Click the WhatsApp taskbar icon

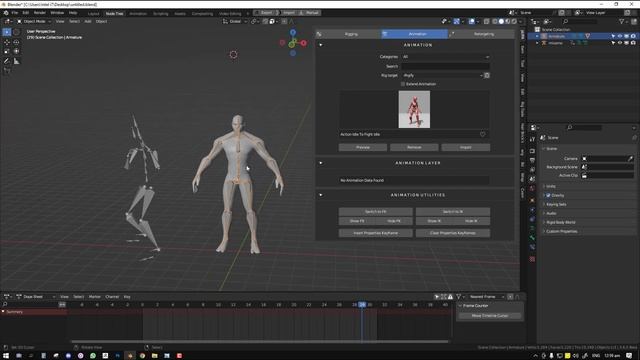coord(93,356)
